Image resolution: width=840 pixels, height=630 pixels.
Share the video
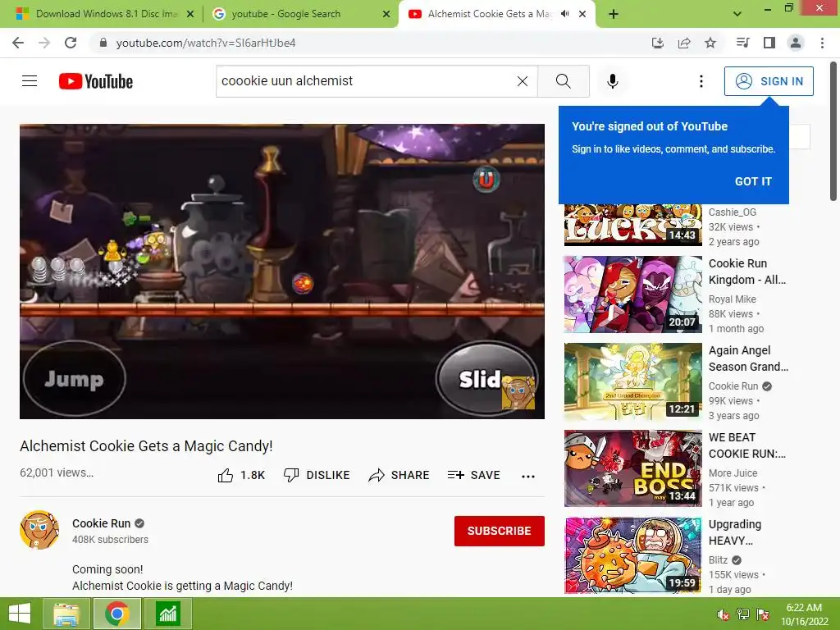[x=399, y=475]
